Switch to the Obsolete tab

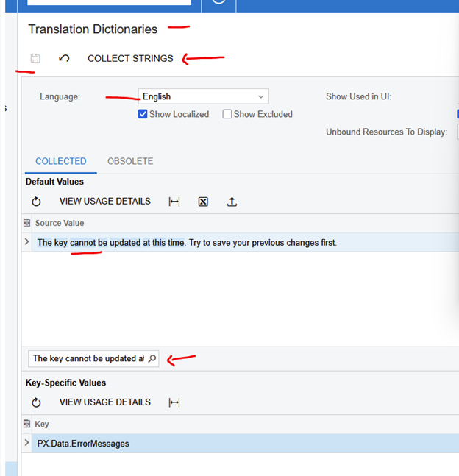pyautogui.click(x=130, y=161)
